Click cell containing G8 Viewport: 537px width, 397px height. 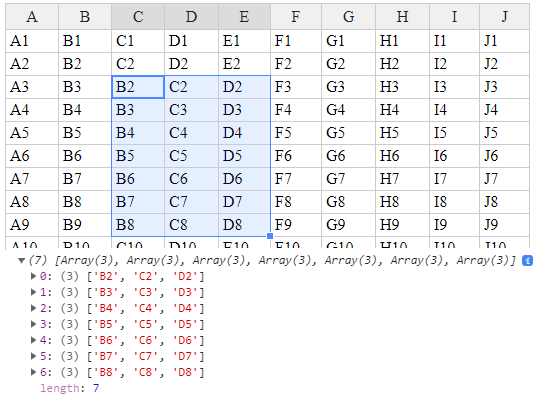pos(349,201)
